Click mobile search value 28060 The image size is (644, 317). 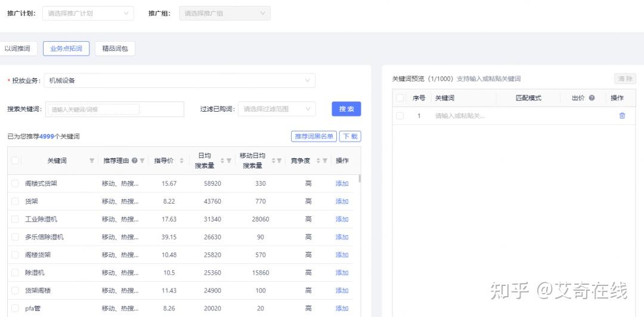pyautogui.click(x=261, y=219)
